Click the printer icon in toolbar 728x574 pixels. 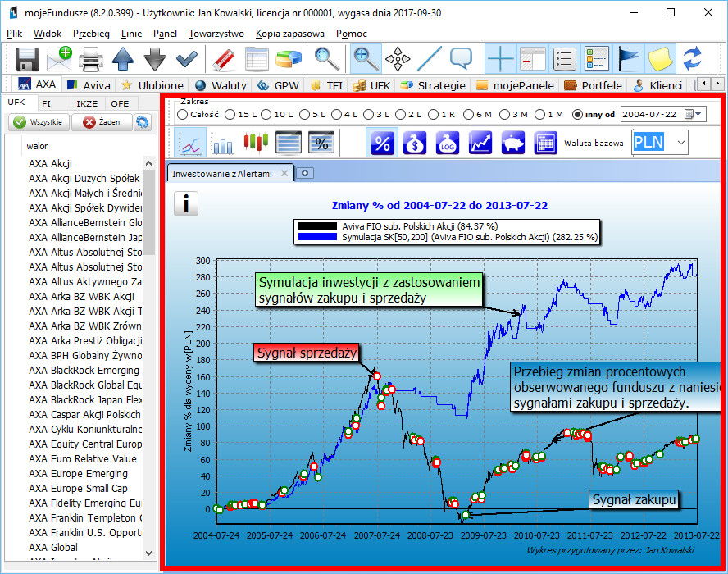[x=90, y=59]
